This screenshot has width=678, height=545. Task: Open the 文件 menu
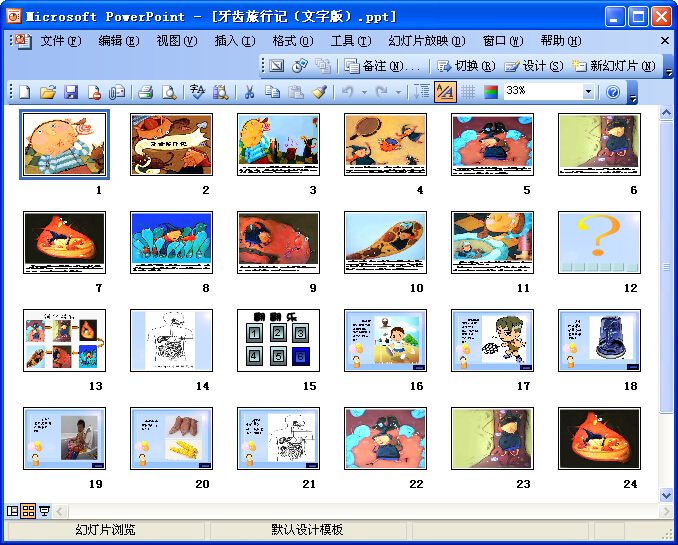[x=61, y=41]
